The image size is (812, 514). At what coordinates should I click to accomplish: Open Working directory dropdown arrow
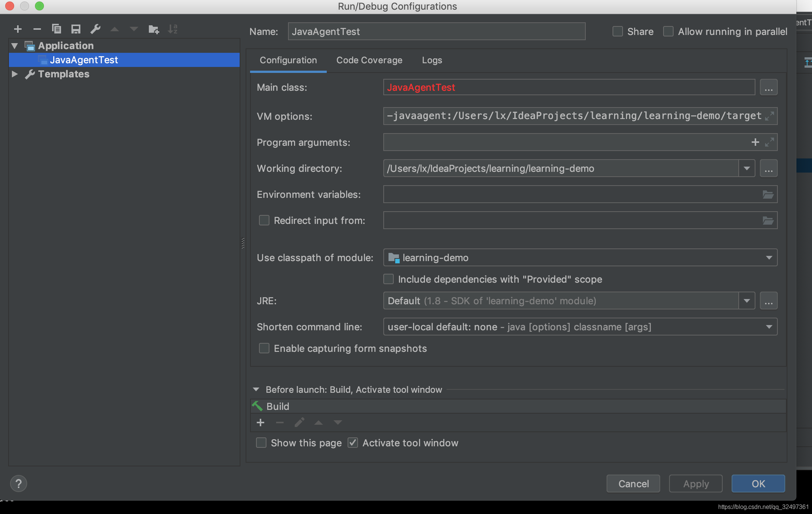[747, 168]
